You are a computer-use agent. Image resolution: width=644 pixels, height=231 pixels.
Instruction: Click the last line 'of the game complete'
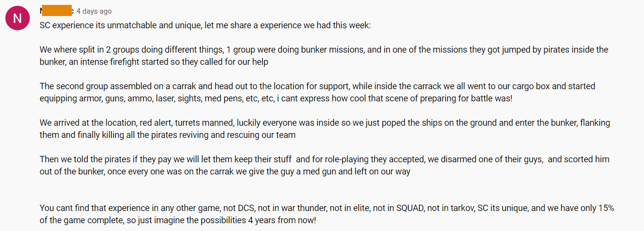[x=178, y=220]
